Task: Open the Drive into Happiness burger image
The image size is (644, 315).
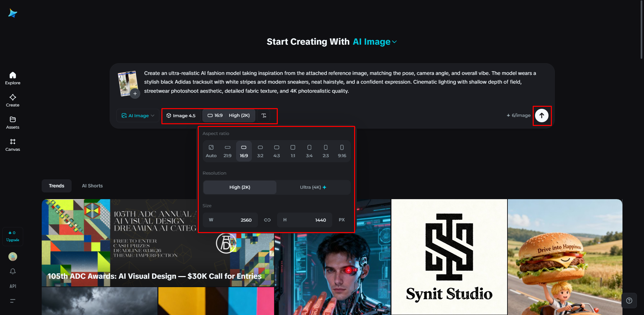Action: [565, 257]
